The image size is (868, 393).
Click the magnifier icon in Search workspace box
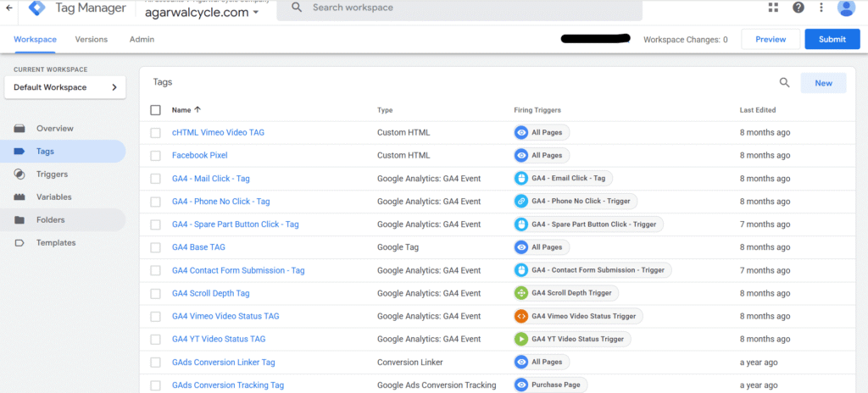[298, 7]
